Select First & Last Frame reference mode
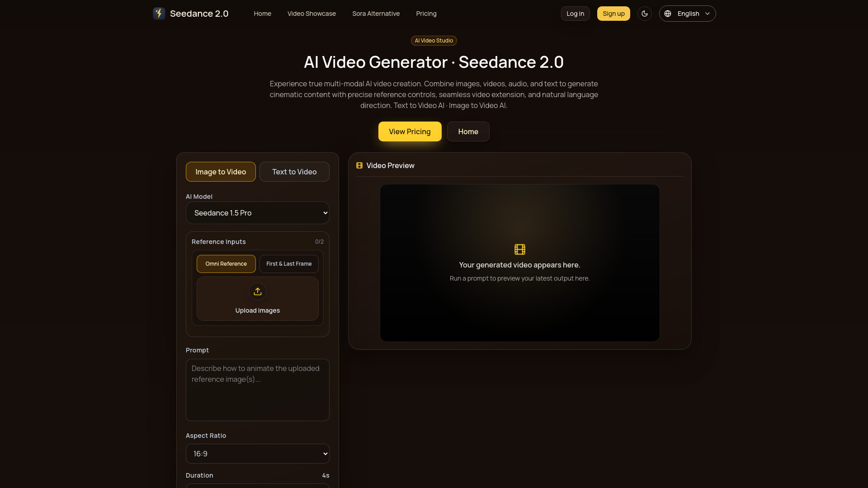Viewport: 868px width, 488px height. (x=288, y=264)
